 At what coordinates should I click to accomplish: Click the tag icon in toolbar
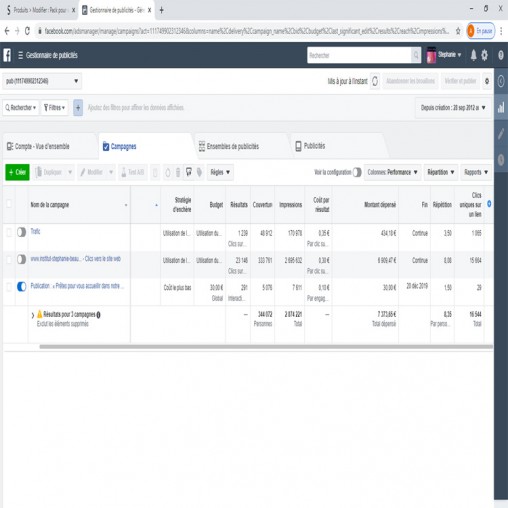tap(199, 172)
